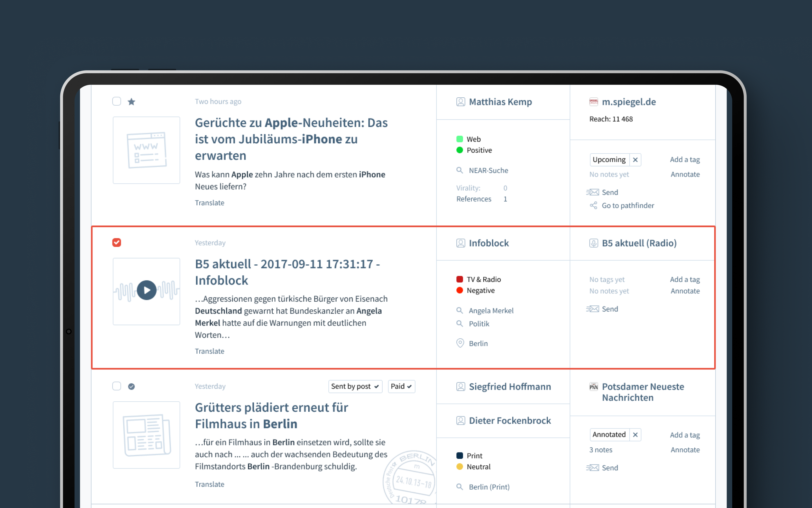Open the headline Gerüchte zu Apple-Neuheiten
Viewport: 812px width, 508px height.
click(x=291, y=139)
